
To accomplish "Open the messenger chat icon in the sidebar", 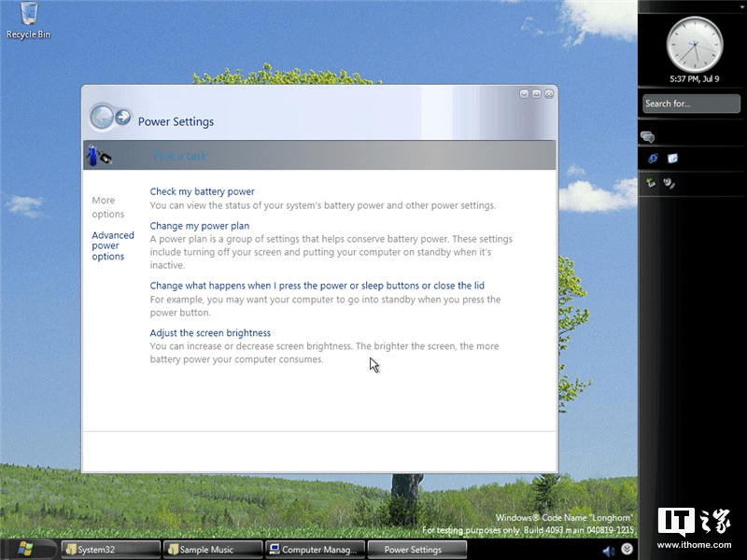I will (647, 136).
